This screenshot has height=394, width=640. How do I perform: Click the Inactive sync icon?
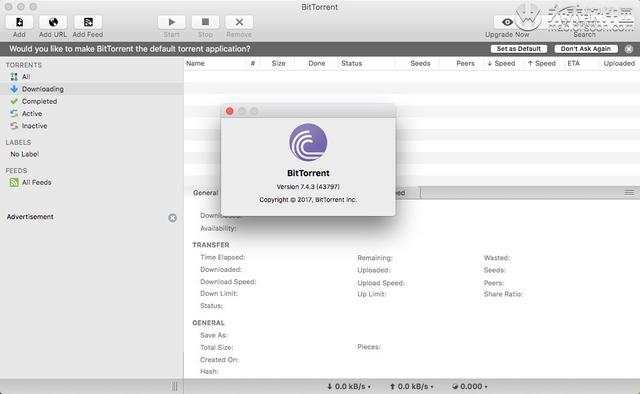coord(14,126)
